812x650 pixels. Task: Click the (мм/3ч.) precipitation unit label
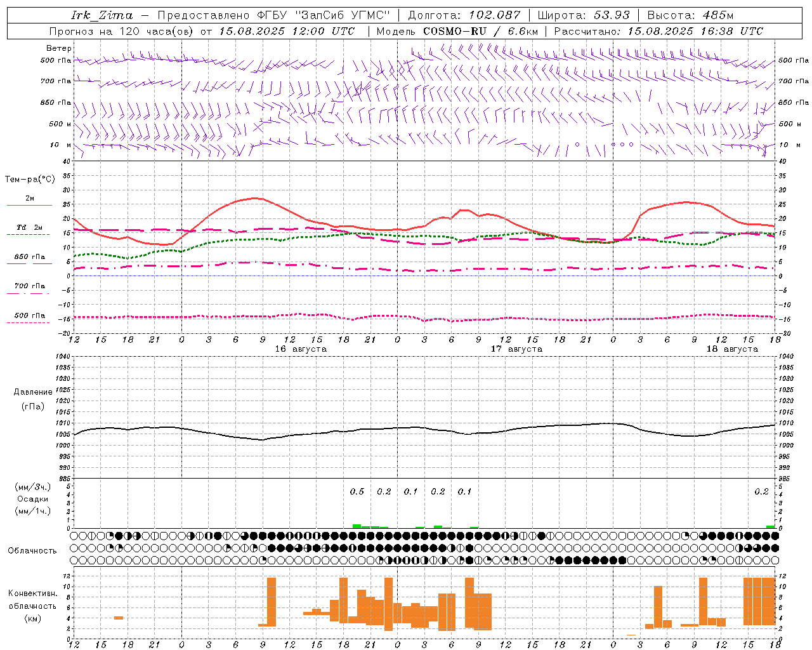click(33, 487)
